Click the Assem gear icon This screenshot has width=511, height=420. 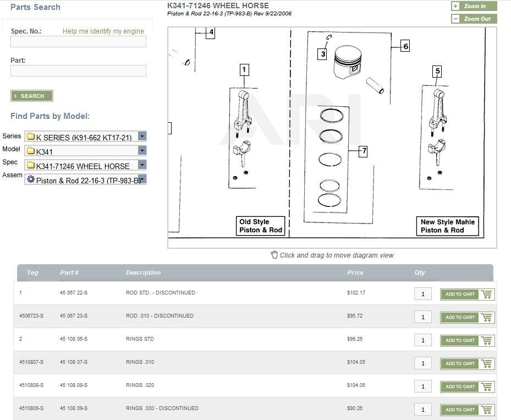point(31,179)
